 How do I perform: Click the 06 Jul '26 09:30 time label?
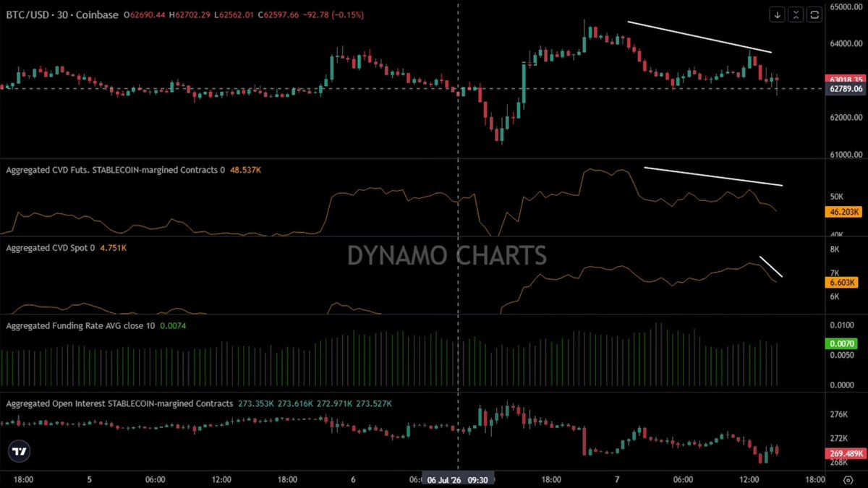pyautogui.click(x=458, y=479)
